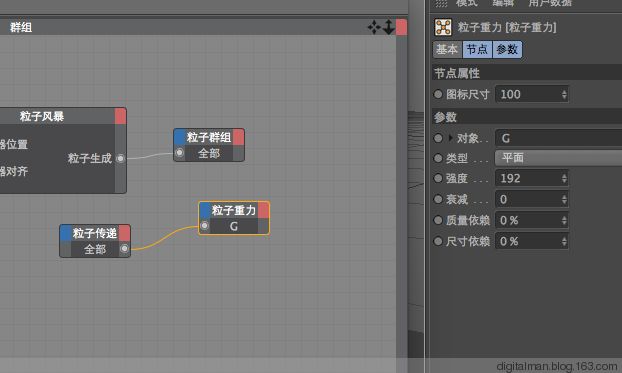Screen dimensions: 622x373
Task: Click the 全部 input port on 粒子群组
Action: (x=180, y=152)
